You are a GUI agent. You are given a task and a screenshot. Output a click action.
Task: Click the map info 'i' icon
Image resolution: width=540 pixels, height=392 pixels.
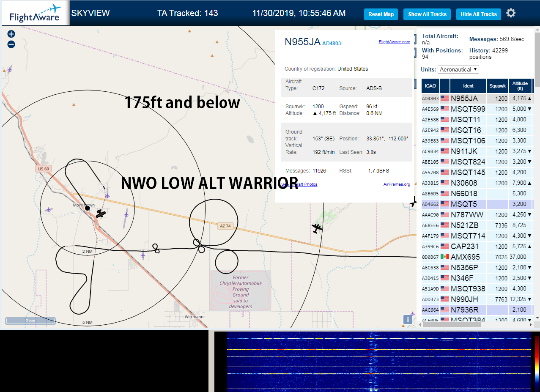click(408, 319)
